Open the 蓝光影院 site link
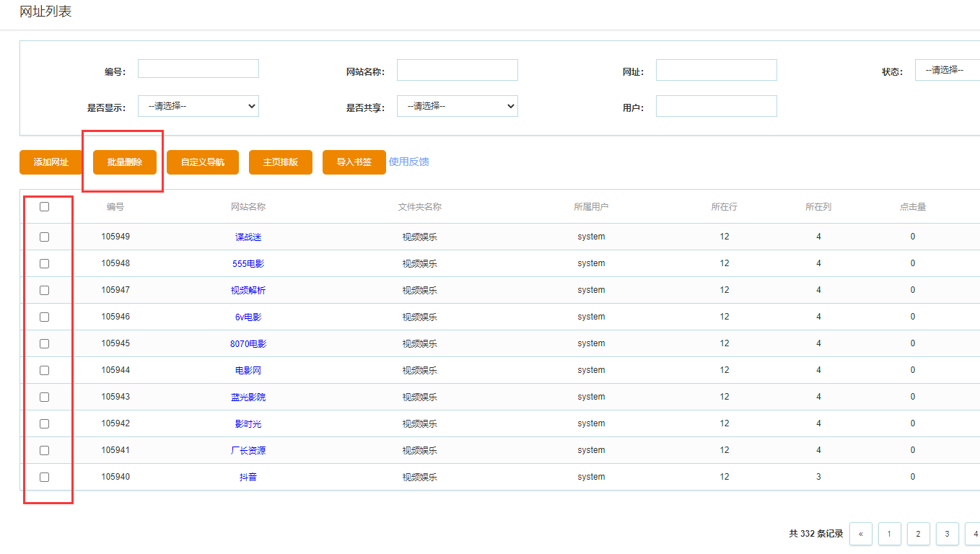980x554 pixels. 248,397
